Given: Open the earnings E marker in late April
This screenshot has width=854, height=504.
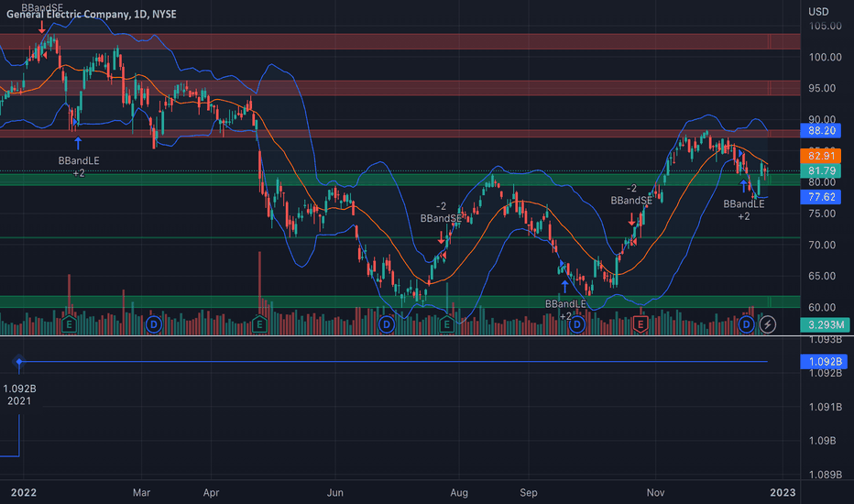Looking at the screenshot, I should point(259,324).
